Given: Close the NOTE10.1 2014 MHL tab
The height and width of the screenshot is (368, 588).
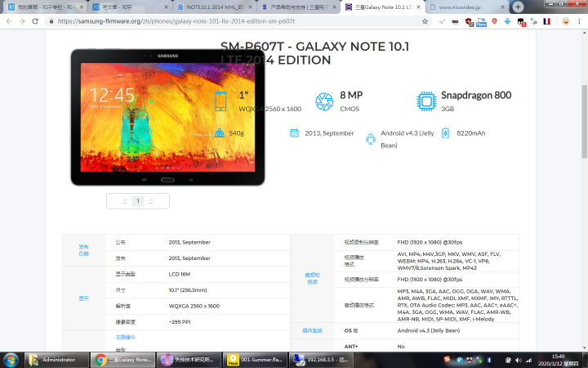Looking at the screenshot, I should (250, 7).
